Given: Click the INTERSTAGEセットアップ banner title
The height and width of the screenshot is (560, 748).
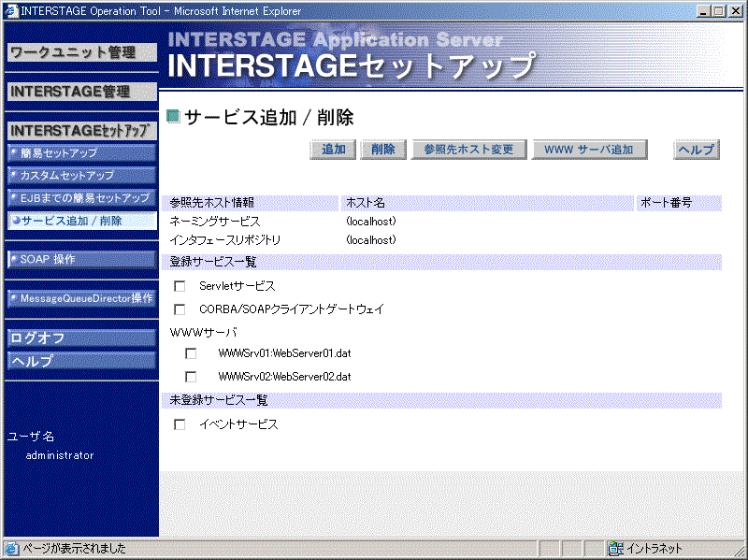Looking at the screenshot, I should tap(352, 65).
